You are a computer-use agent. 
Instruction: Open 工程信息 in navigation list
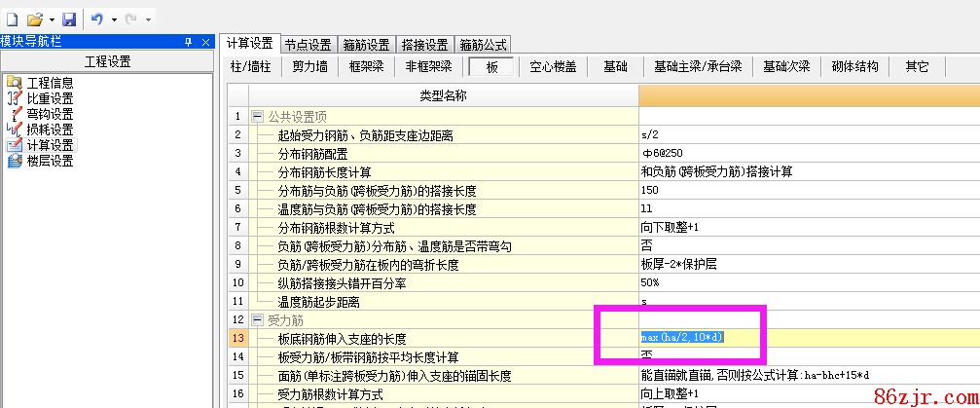coord(49,83)
